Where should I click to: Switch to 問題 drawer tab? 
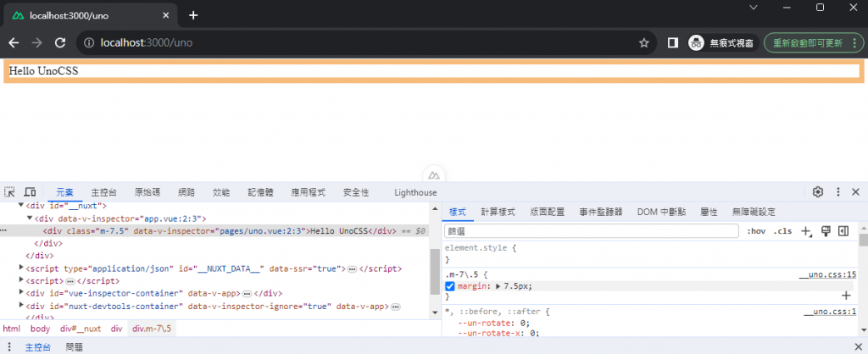(75, 347)
